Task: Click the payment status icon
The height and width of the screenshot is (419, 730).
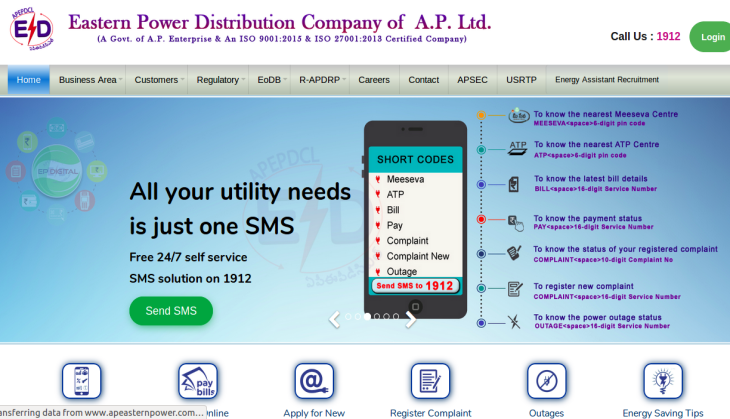Action: coord(515,223)
